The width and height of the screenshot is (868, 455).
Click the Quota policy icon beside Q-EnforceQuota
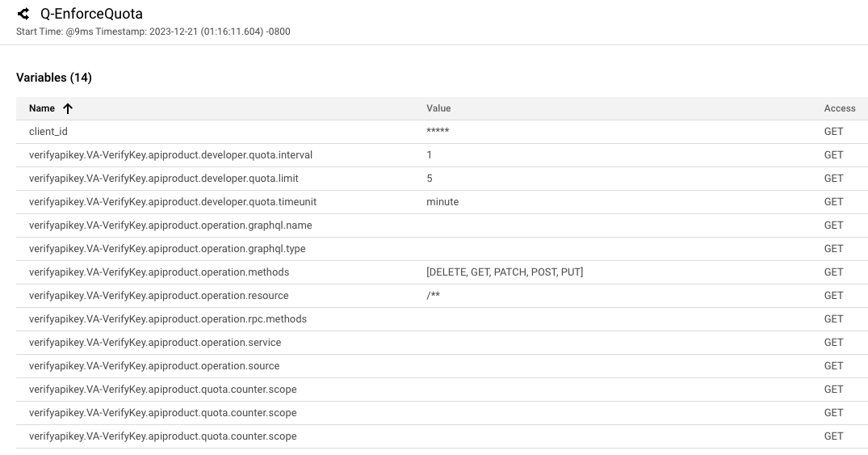pyautogui.click(x=23, y=14)
